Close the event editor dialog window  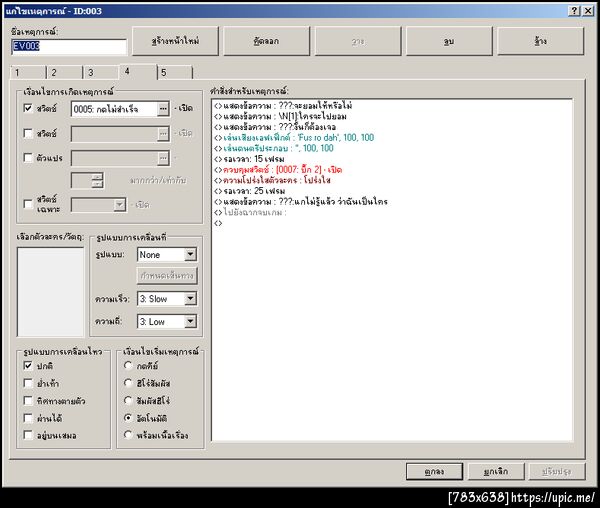pos(588,11)
